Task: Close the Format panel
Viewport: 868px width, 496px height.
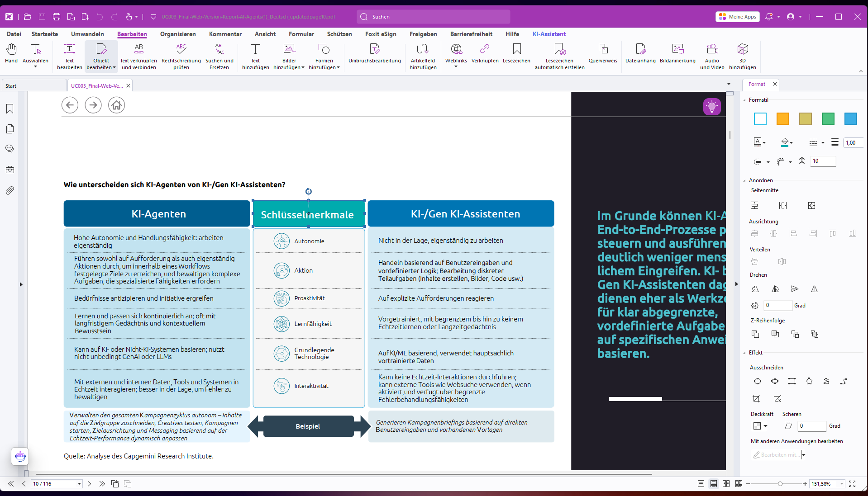Action: pyautogui.click(x=775, y=84)
